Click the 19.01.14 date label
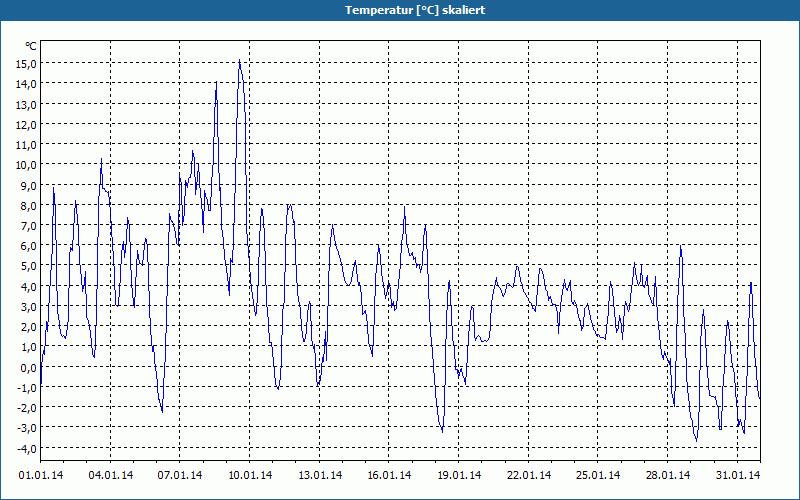The image size is (800, 500). [459, 476]
